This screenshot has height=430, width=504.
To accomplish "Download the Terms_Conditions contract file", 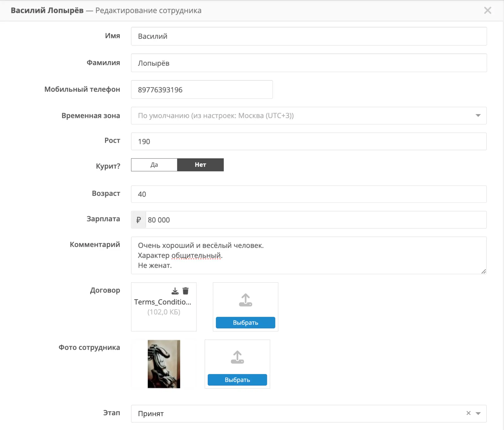I will [x=175, y=291].
